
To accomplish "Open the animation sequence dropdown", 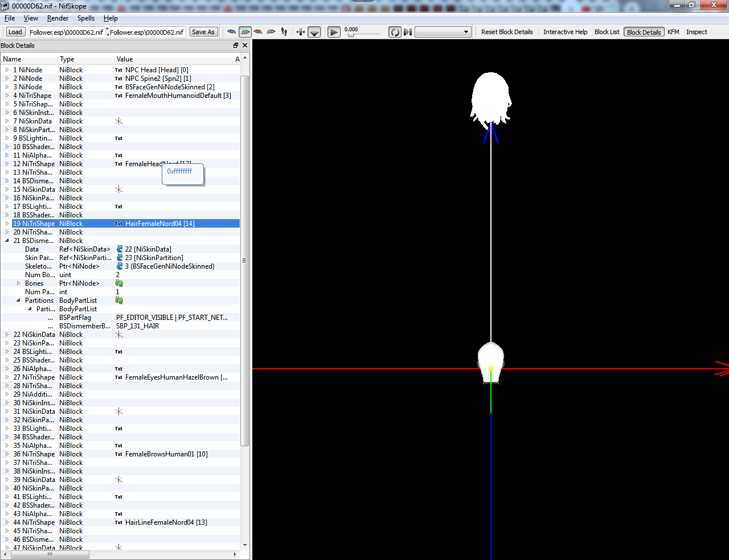I will (443, 32).
